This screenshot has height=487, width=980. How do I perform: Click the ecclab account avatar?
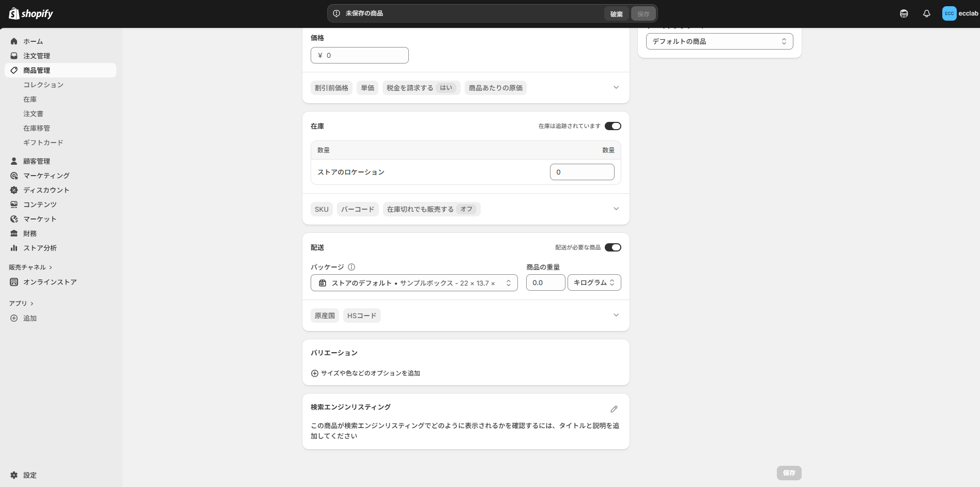949,14
